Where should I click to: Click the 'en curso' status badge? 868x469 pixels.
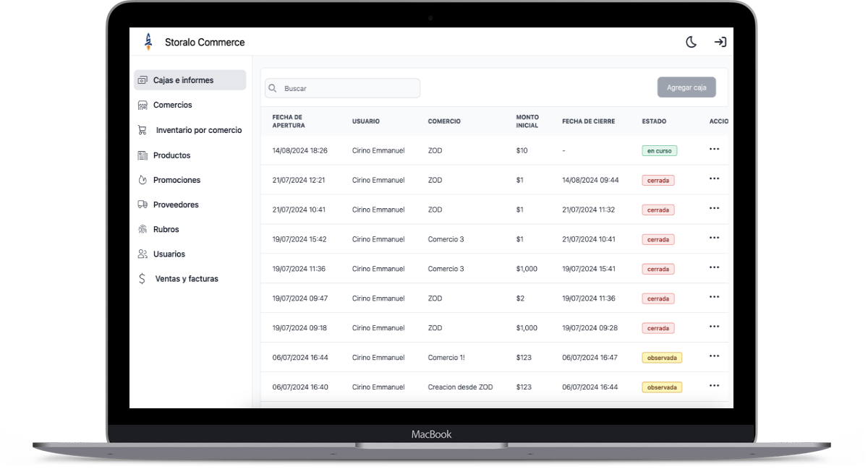point(659,151)
